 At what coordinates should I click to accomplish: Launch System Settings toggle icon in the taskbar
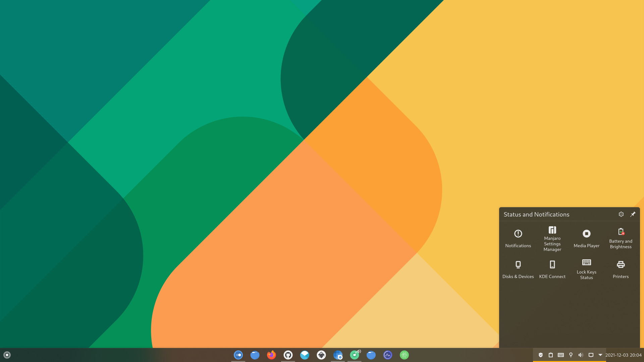[238, 355]
